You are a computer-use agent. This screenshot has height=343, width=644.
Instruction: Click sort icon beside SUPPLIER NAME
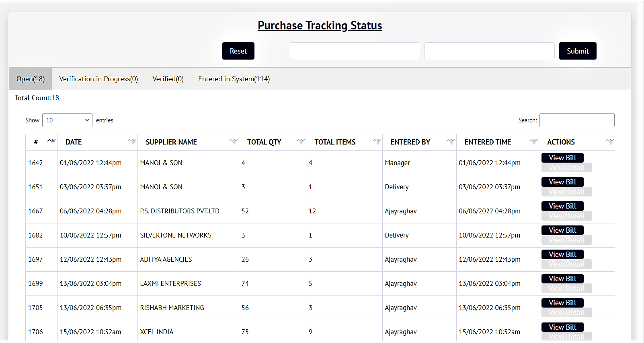(233, 142)
